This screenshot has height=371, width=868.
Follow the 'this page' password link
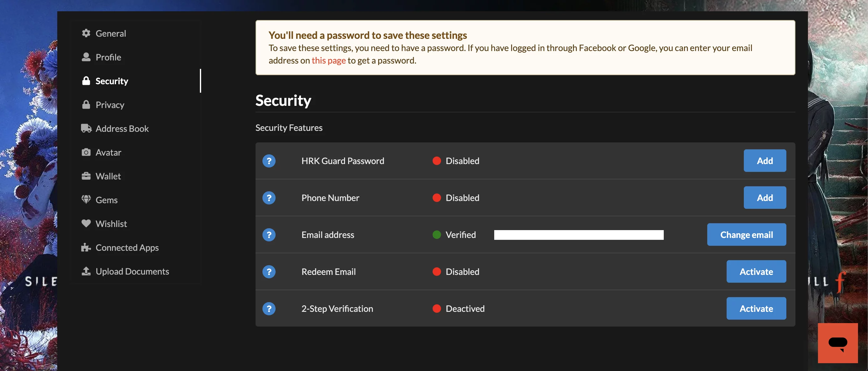coord(328,60)
